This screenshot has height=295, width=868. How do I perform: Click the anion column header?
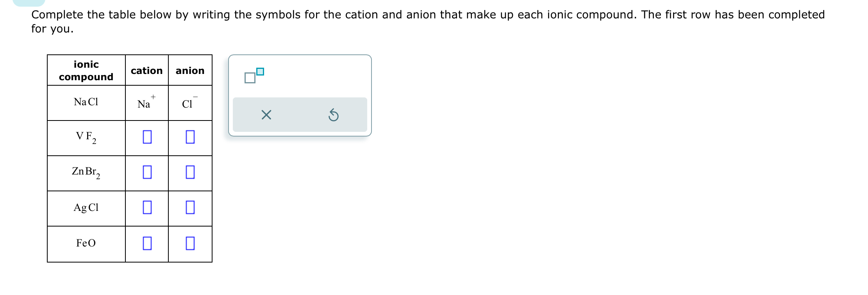coord(190,71)
